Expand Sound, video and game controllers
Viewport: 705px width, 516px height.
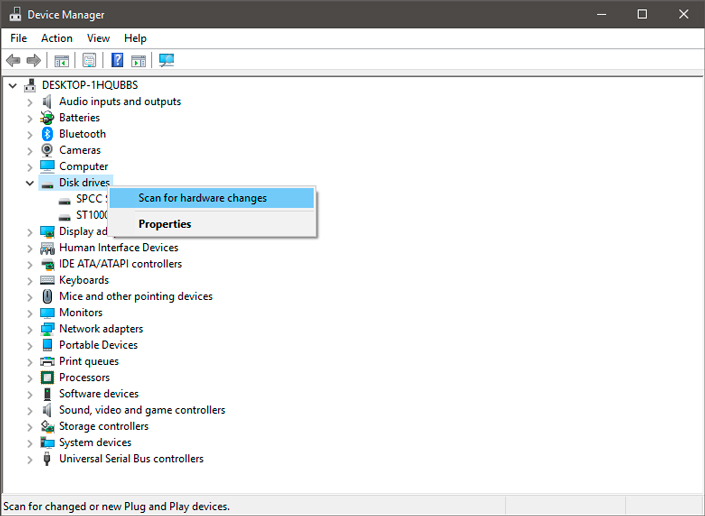(x=30, y=410)
